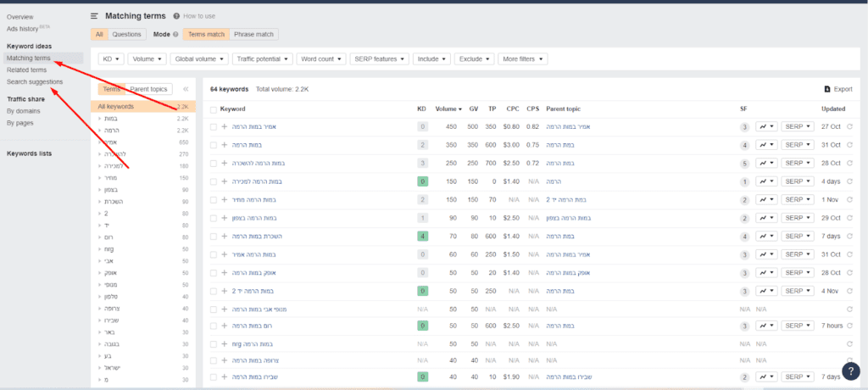Open the How to use help icon
The height and width of the screenshot is (390, 868).
tap(176, 17)
